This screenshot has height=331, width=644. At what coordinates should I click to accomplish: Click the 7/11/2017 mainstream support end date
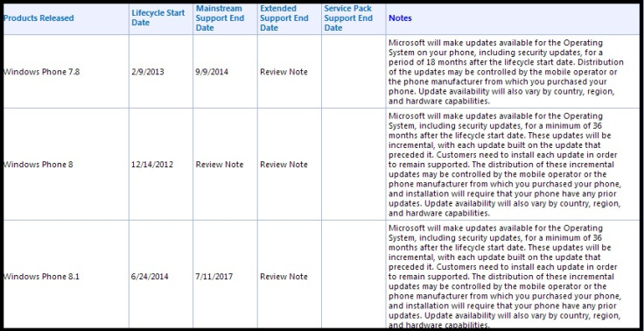214,277
